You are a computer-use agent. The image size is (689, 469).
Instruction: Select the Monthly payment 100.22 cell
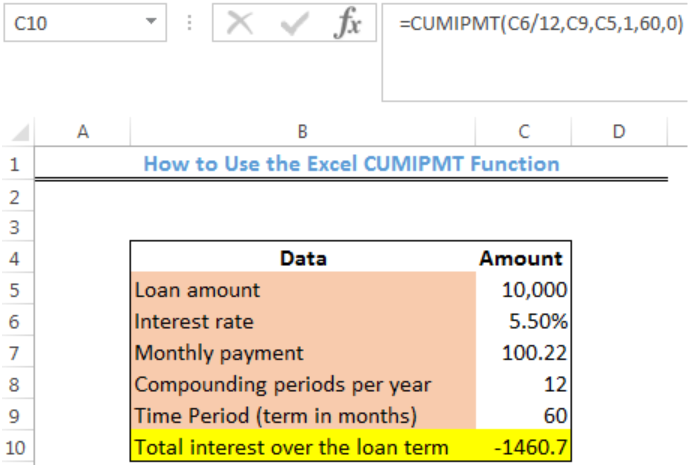tap(523, 353)
